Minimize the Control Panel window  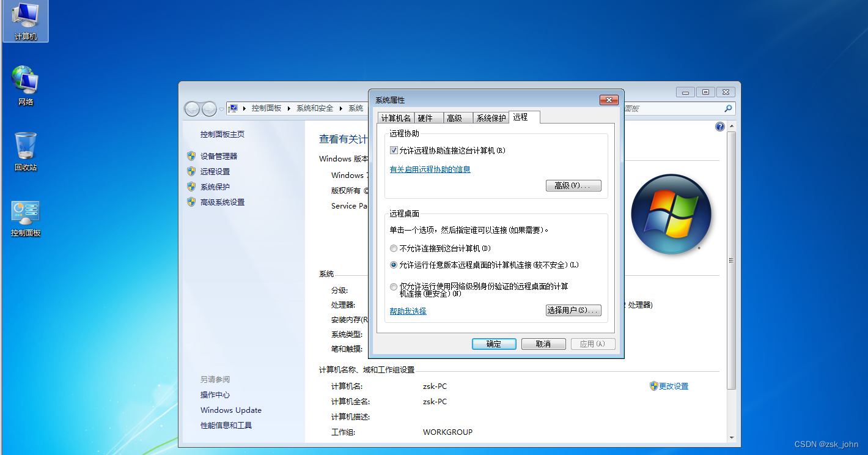686,92
